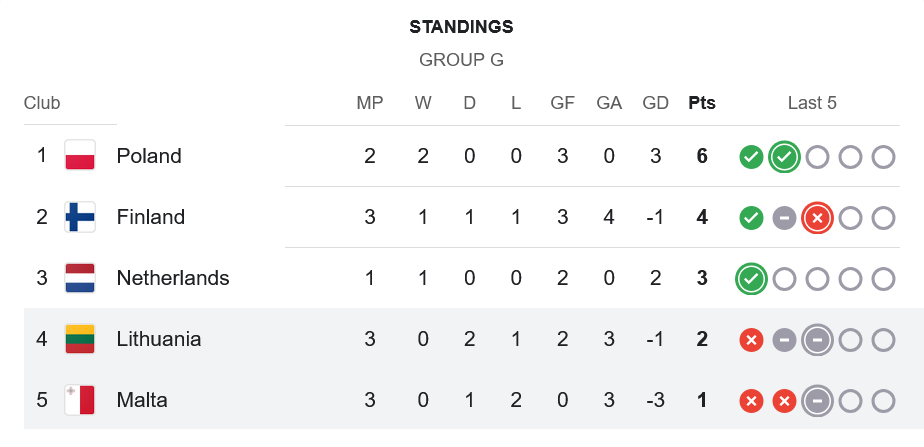Open the Poland team link
Image resolution: width=924 pixels, height=447 pixels.
[149, 156]
